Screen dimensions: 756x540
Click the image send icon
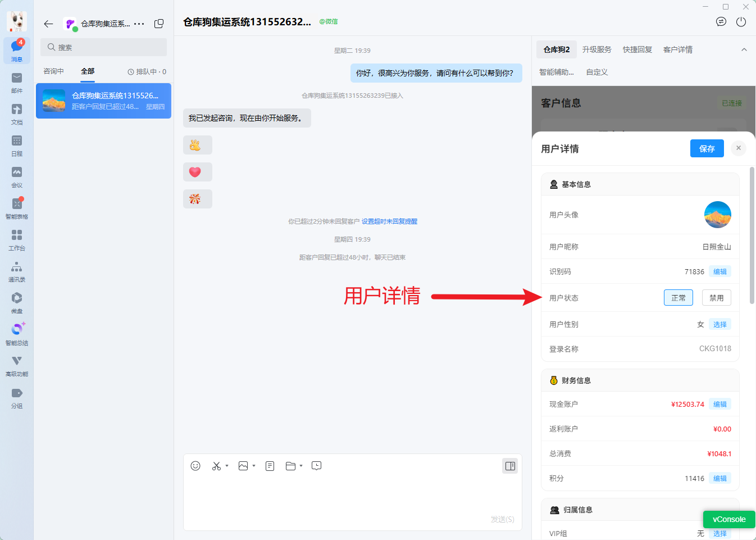[x=243, y=466]
